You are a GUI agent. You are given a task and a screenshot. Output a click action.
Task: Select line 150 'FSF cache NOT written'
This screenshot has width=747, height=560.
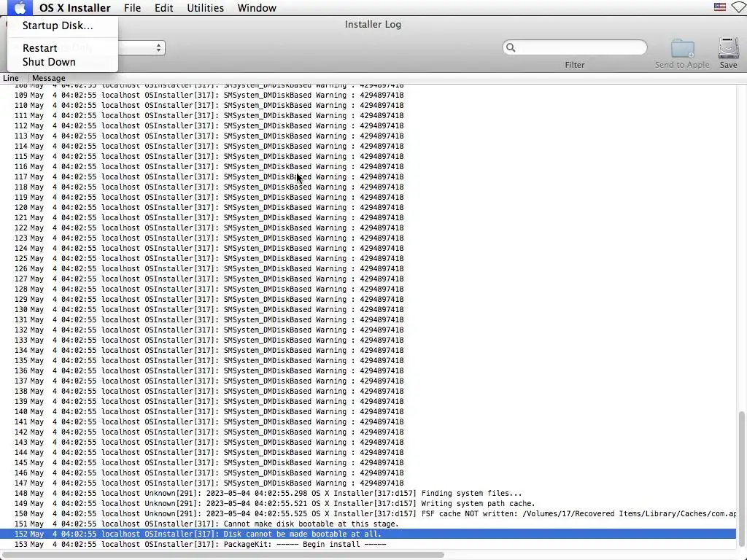click(368, 514)
